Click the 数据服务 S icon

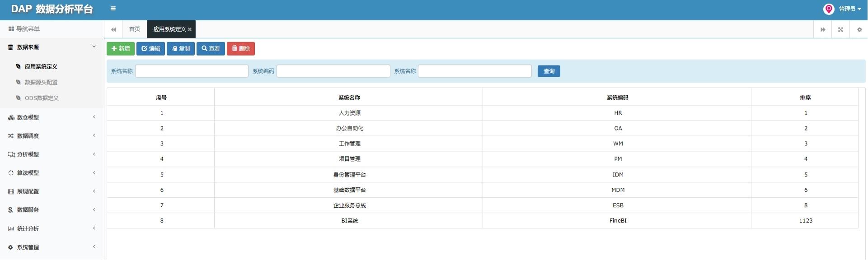tap(10, 210)
